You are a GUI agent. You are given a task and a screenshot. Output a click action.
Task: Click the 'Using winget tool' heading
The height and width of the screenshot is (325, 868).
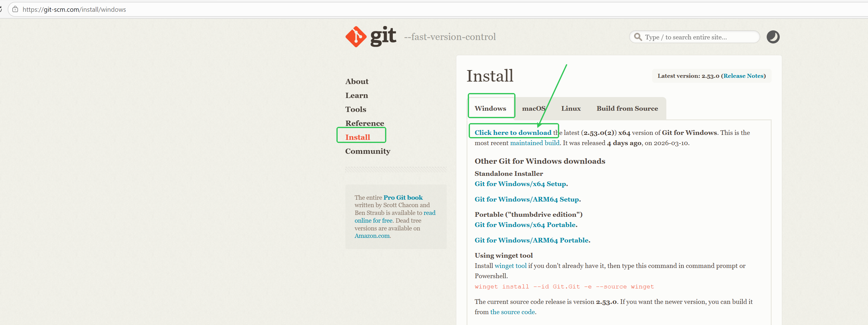click(503, 256)
